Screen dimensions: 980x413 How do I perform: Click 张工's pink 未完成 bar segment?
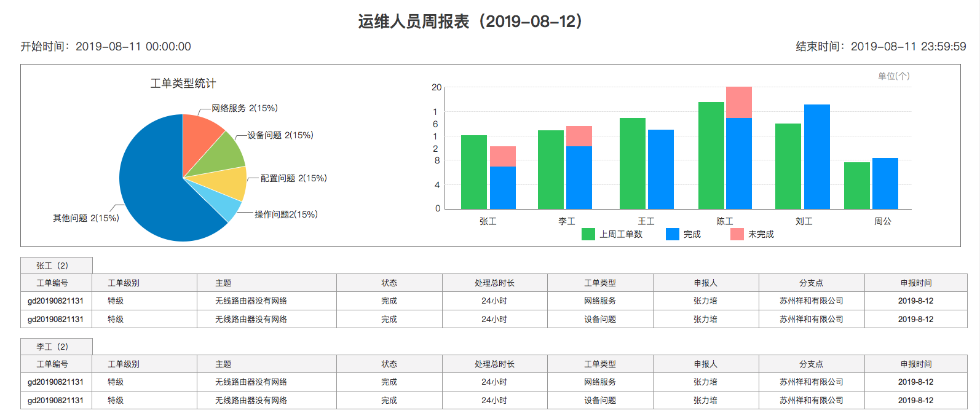point(503,156)
